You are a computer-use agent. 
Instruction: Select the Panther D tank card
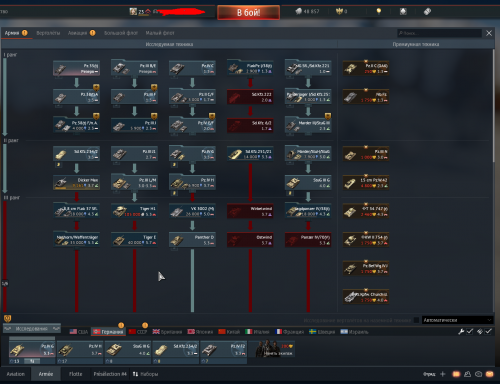point(192,240)
